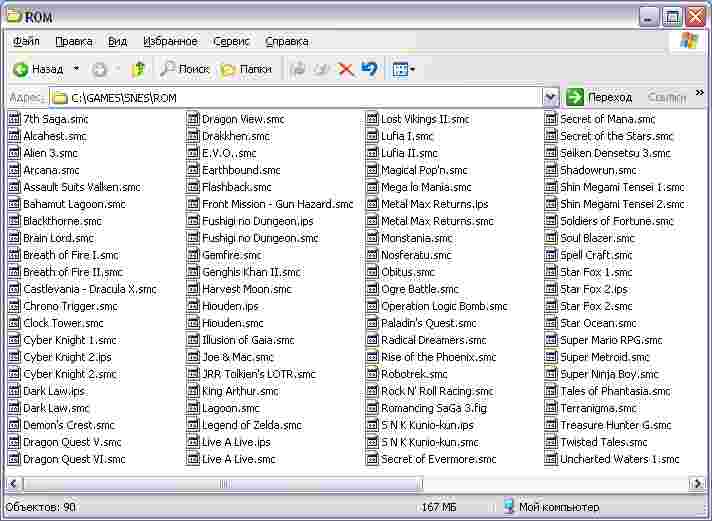This screenshot has height=521, width=712.
Task: Toggle the Folders (Папки) pane button
Action: tap(246, 69)
